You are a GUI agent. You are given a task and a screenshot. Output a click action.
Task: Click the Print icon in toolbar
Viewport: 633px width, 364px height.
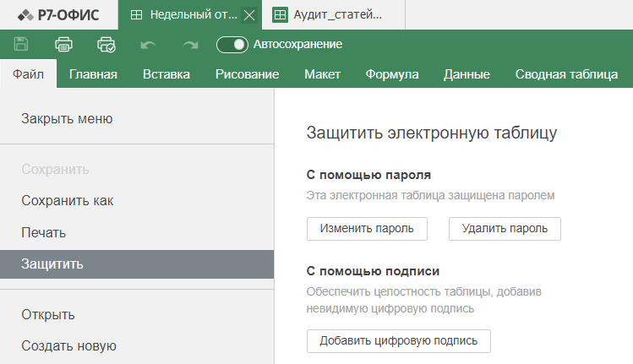click(63, 44)
